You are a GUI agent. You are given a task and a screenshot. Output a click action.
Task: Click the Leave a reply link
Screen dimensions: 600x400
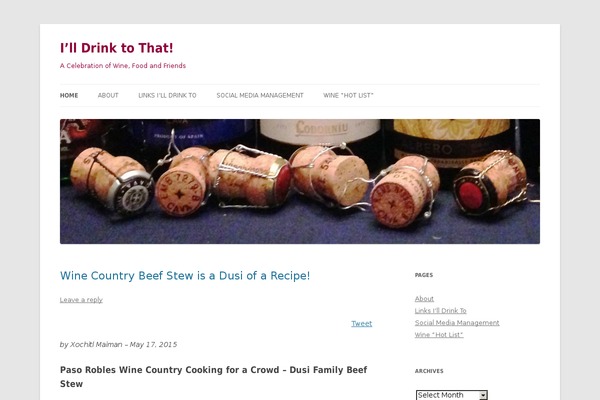tap(81, 300)
